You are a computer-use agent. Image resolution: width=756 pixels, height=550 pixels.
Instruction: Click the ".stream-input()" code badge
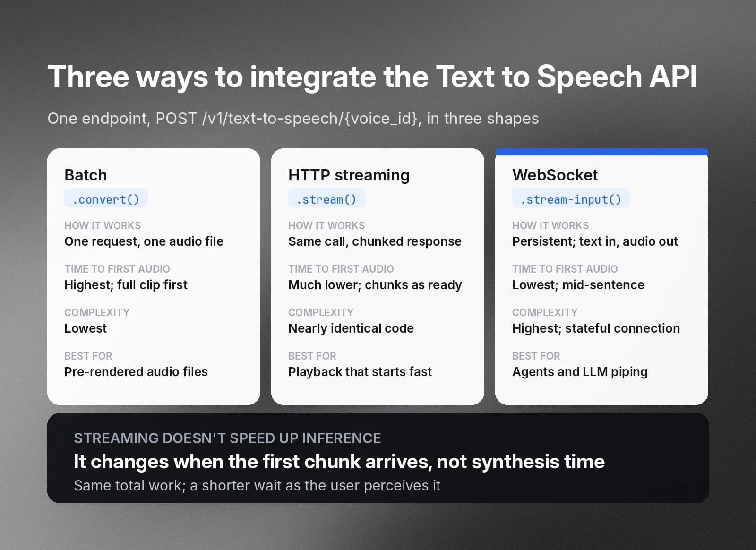click(571, 199)
